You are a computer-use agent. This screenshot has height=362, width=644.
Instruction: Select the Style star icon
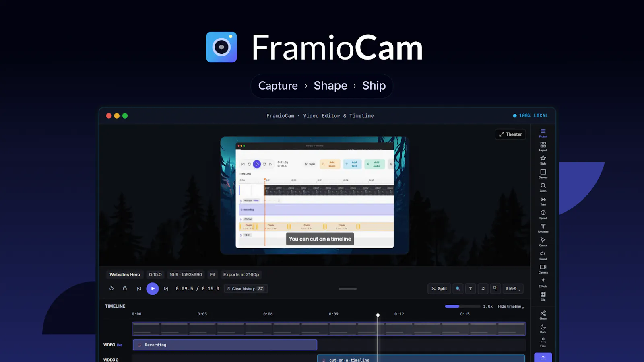coord(543,160)
